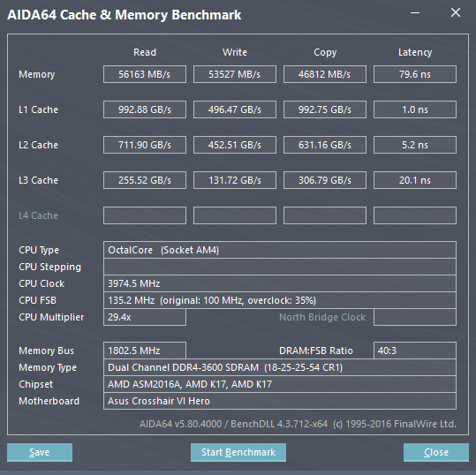Start the benchmark run
The height and width of the screenshot is (475, 476).
(238, 452)
